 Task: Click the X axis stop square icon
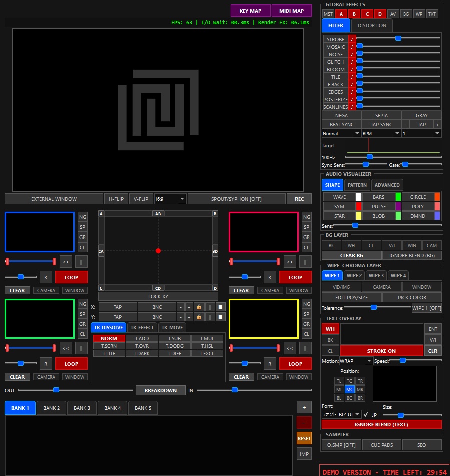[x=220, y=307]
